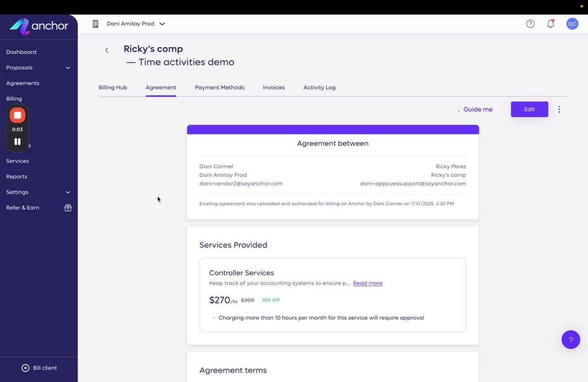Open the three-dot more options menu

coord(559,109)
